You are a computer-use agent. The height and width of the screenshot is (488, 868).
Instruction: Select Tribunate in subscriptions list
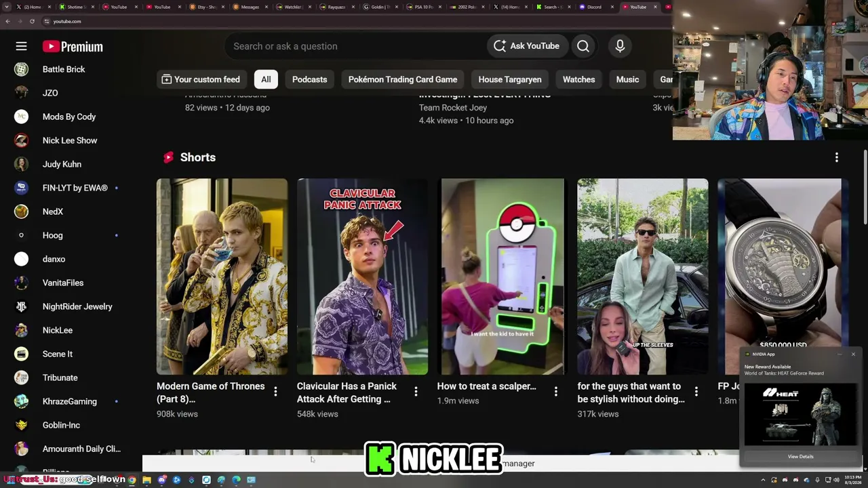(x=60, y=378)
